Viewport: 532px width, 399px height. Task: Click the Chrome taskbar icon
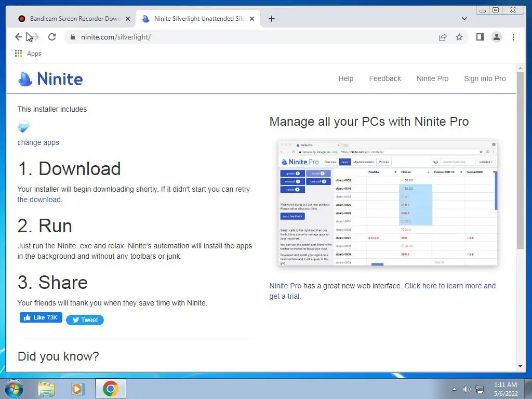click(111, 389)
